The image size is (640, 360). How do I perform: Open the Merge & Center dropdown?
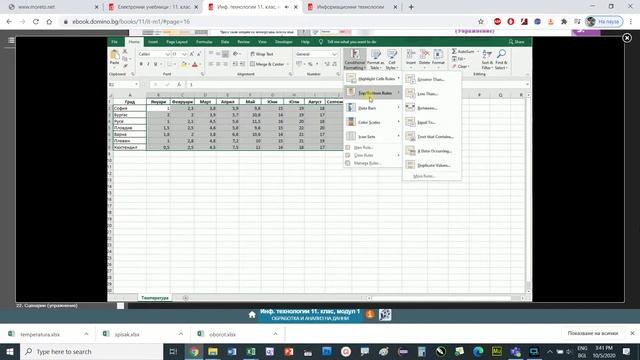(288, 64)
